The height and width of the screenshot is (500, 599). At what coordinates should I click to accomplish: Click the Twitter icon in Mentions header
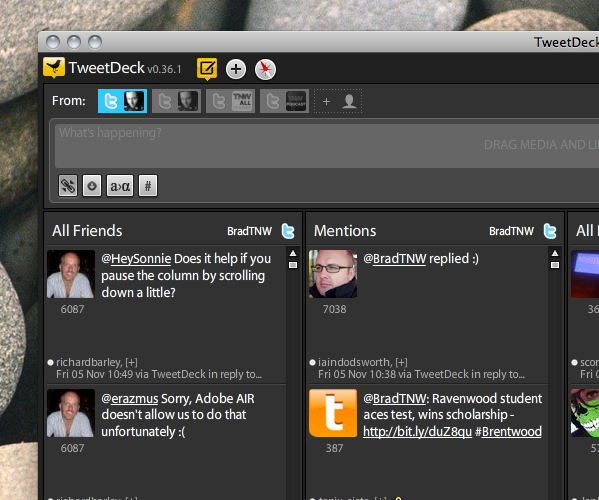click(550, 231)
